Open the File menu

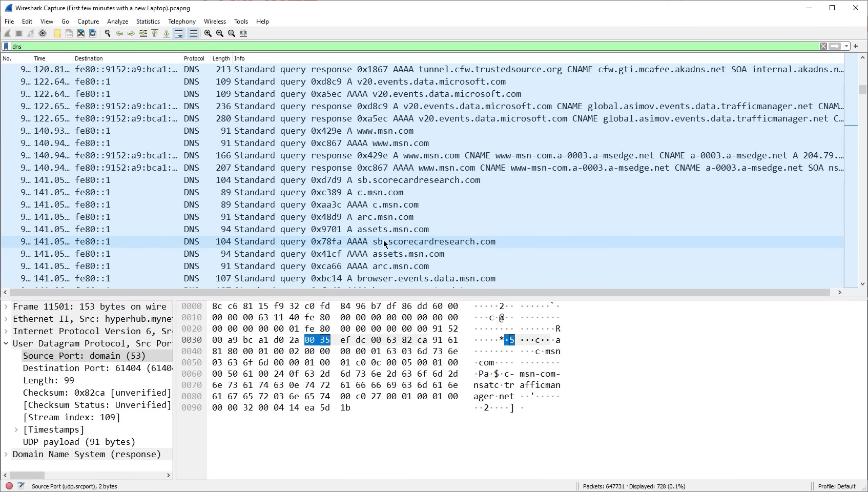9,22
